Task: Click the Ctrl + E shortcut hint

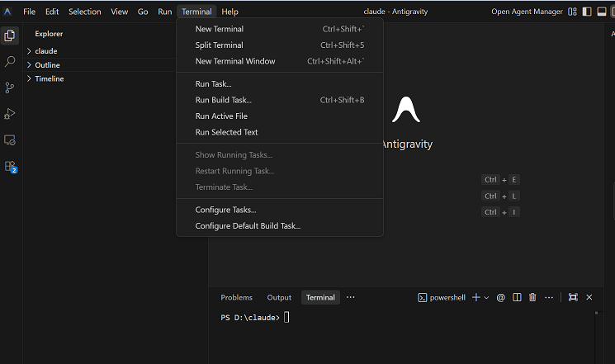Action: click(500, 180)
